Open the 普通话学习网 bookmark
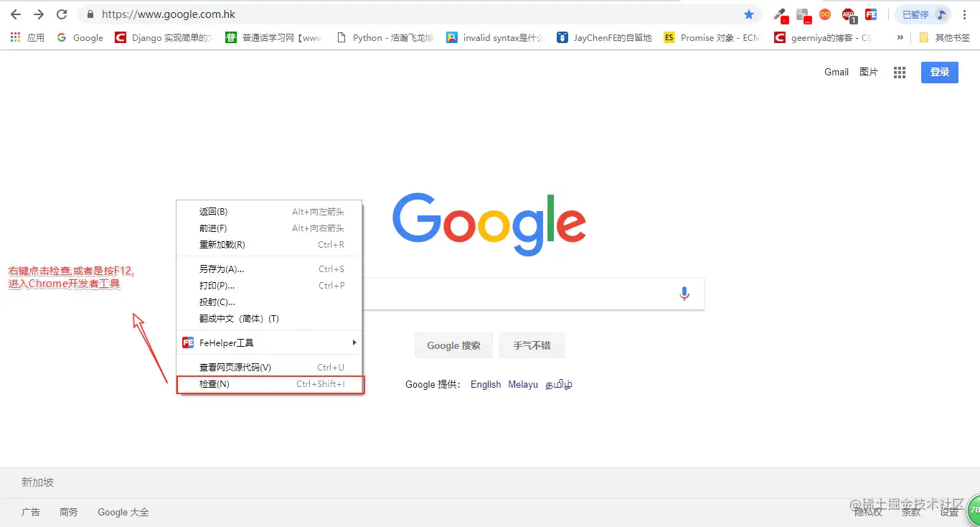The image size is (980, 527). [x=273, y=37]
